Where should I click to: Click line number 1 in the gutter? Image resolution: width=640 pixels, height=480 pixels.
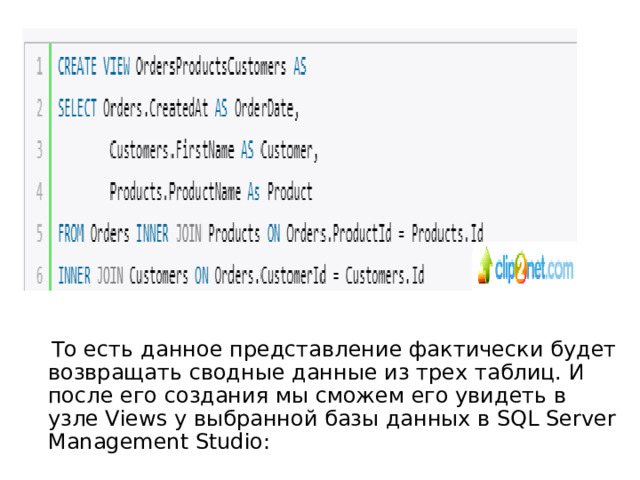click(x=38, y=68)
